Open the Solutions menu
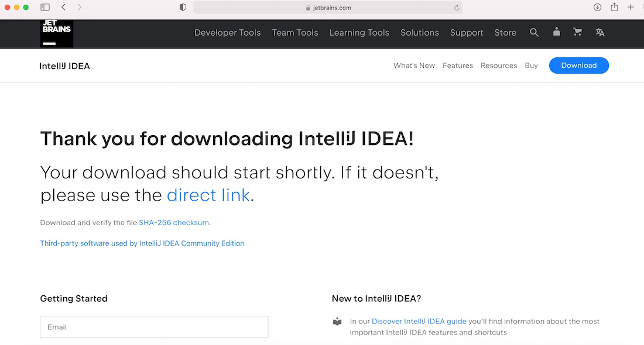 click(x=420, y=32)
